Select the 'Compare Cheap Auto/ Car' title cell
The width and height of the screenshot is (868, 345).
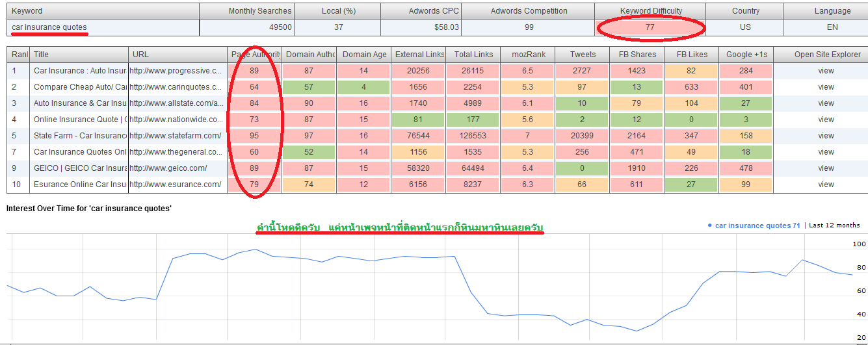(x=79, y=87)
